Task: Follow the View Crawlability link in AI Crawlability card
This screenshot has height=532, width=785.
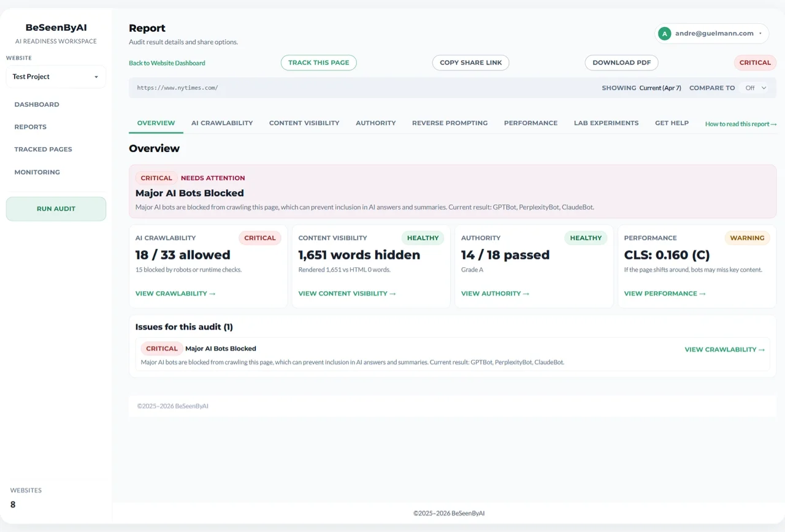Action: point(175,294)
